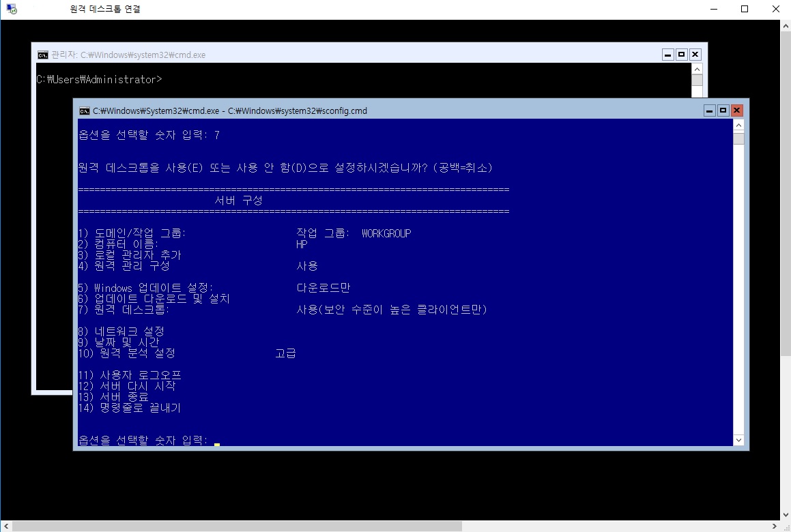Click the '3) 로컬 관리자 추가' line
This screenshot has height=532, width=791.
coord(130,255)
